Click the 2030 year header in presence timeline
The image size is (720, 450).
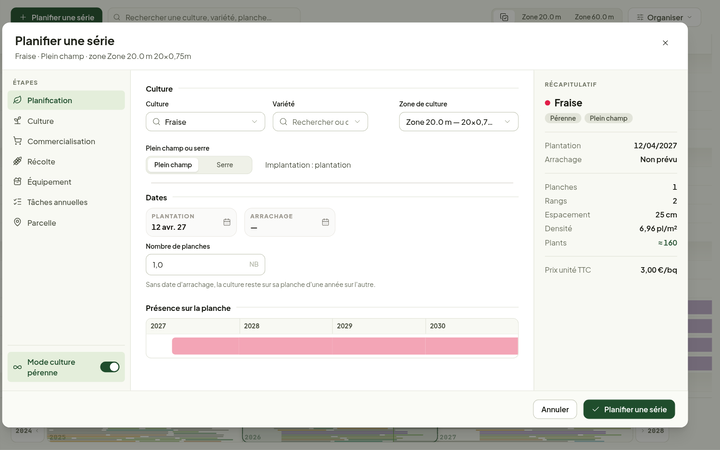tap(472, 326)
